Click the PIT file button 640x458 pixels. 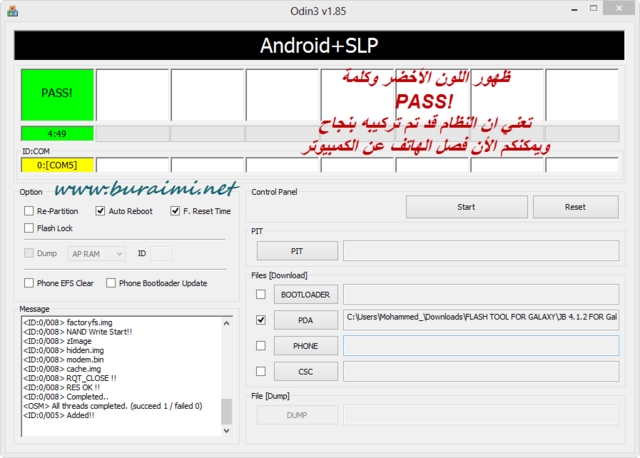pos(297,250)
